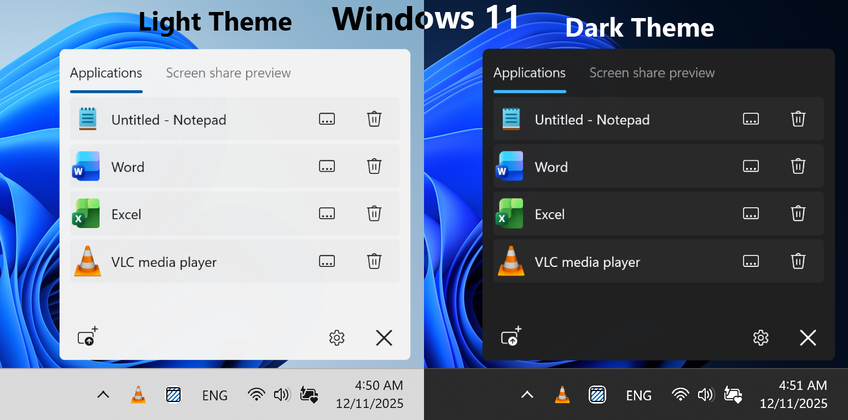Select Applications tab in light theme panel
This screenshot has width=848, height=420.
click(106, 73)
